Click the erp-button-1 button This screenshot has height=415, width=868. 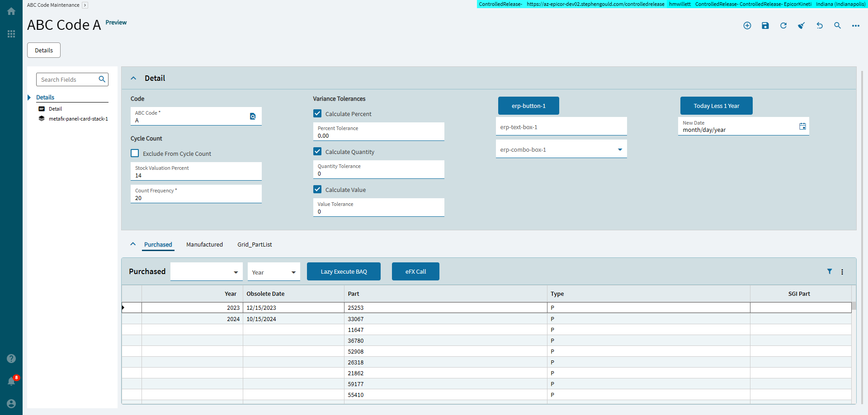(x=528, y=106)
